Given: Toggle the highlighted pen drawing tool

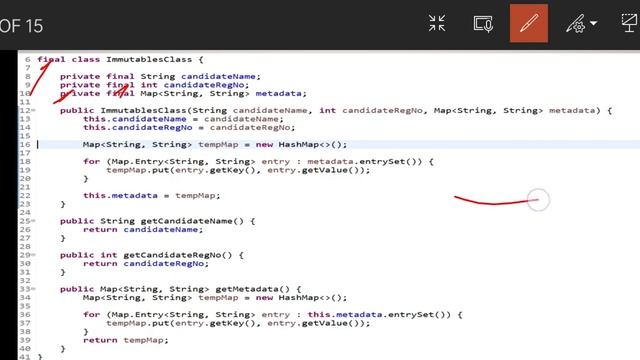Looking at the screenshot, I should pos(529,23).
